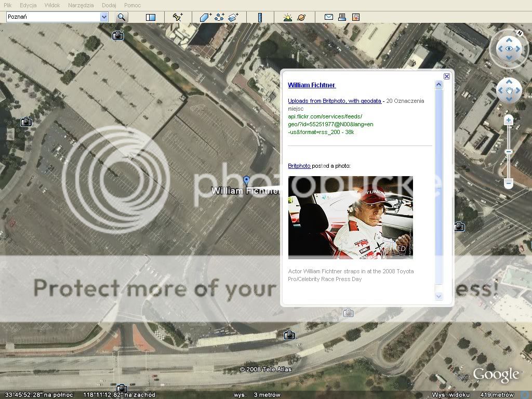The height and width of the screenshot is (399, 532).
Task: Click the email envelope icon
Action: 329,17
